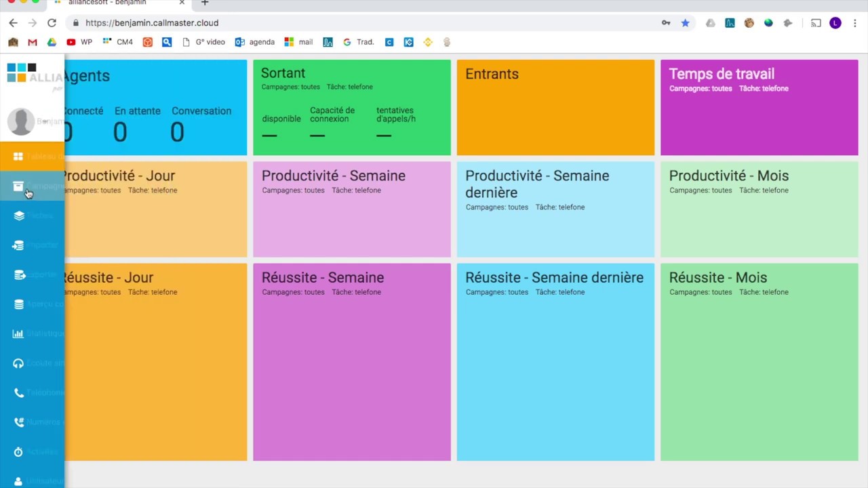Open the agenda bookmark

(255, 42)
